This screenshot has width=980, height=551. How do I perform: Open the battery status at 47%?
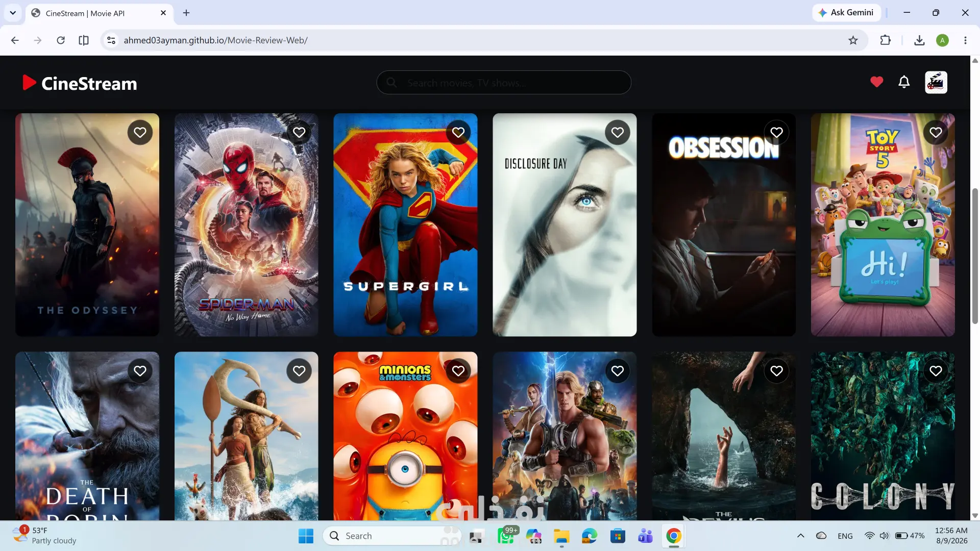(910, 536)
